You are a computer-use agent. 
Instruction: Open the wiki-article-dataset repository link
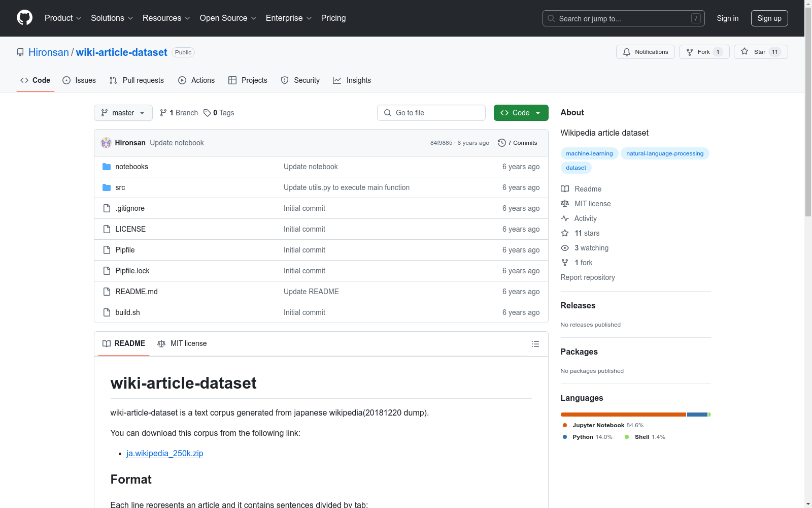pyautogui.click(x=122, y=52)
